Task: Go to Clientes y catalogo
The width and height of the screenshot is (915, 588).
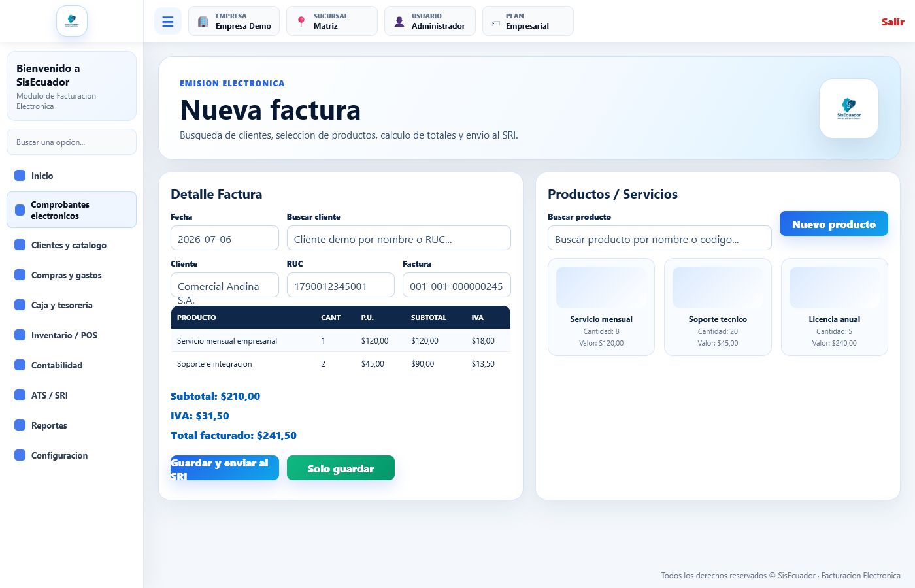Action: point(71,245)
